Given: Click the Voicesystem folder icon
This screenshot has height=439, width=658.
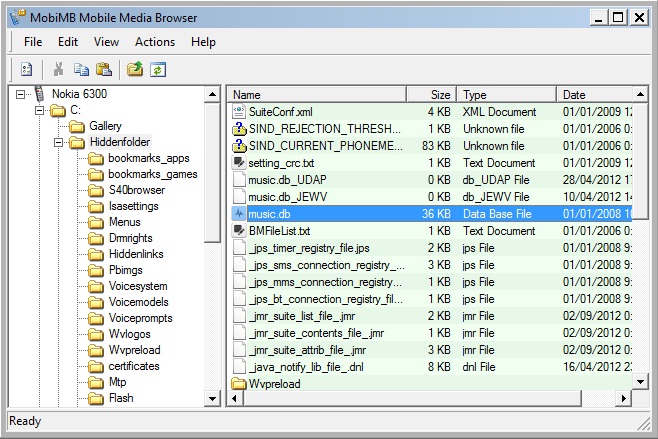Looking at the screenshot, I should coord(96,286).
